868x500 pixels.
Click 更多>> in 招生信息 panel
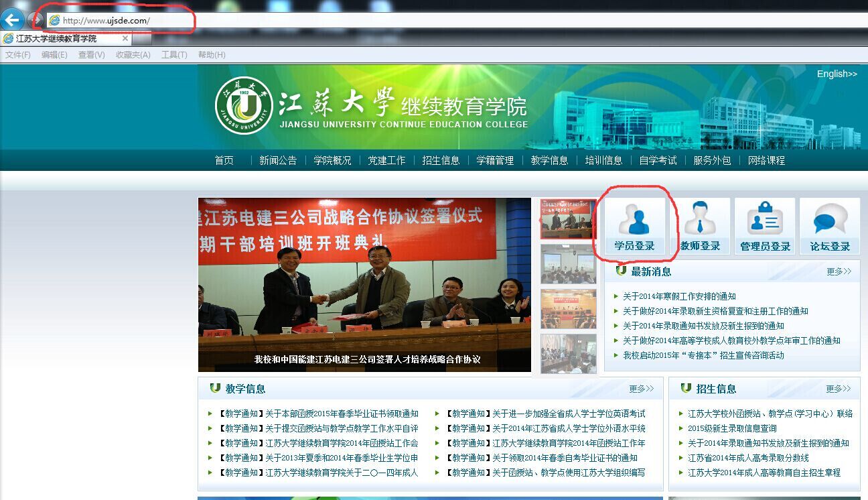839,389
